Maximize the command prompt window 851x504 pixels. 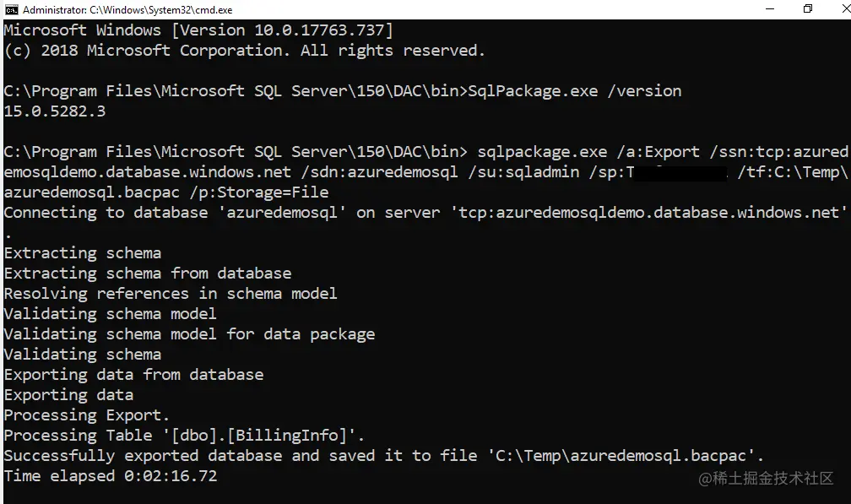[806, 8]
